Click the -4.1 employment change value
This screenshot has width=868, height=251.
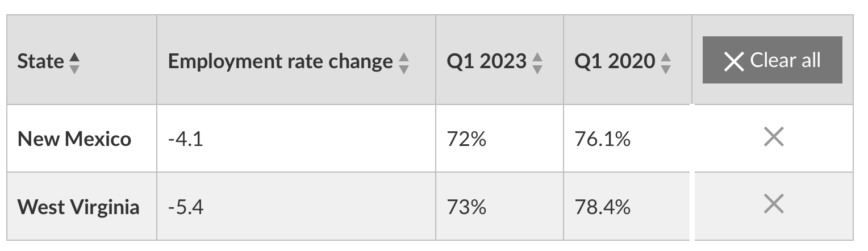click(x=185, y=139)
